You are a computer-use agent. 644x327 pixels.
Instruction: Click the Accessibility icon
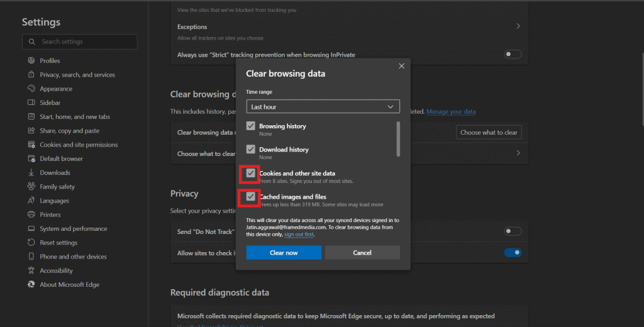pyautogui.click(x=31, y=270)
